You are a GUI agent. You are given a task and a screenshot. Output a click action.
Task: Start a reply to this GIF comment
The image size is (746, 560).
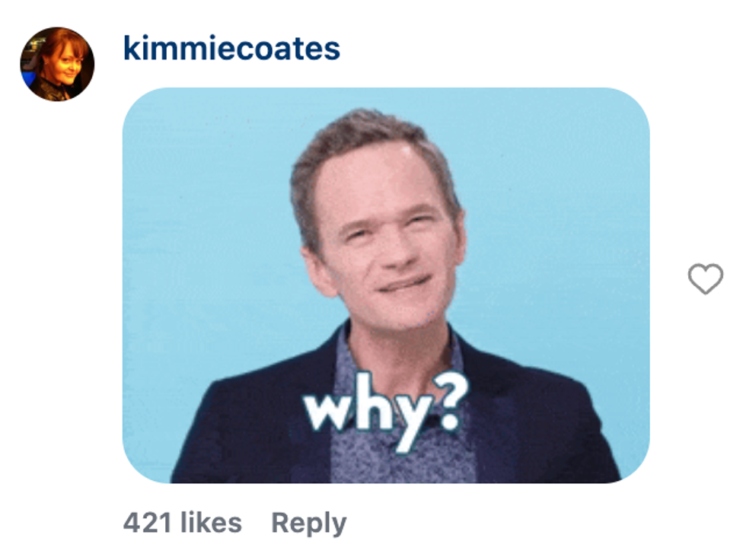pos(309,523)
